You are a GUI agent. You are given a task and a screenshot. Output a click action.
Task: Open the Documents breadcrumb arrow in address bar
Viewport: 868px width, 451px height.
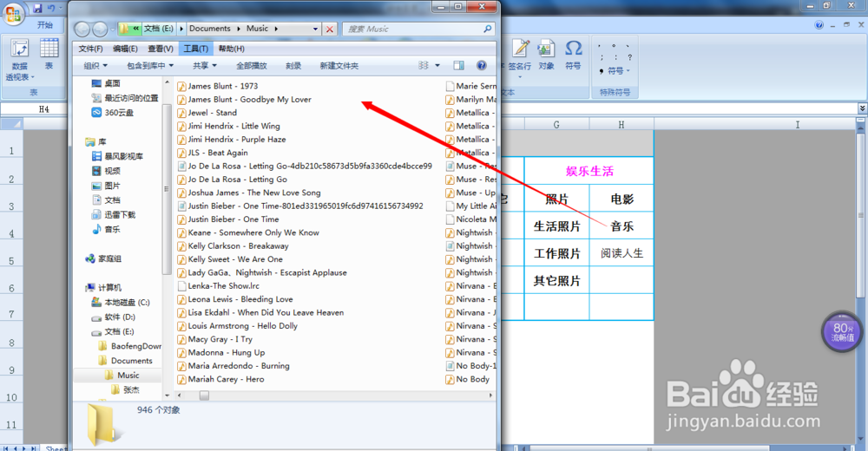[x=239, y=29]
